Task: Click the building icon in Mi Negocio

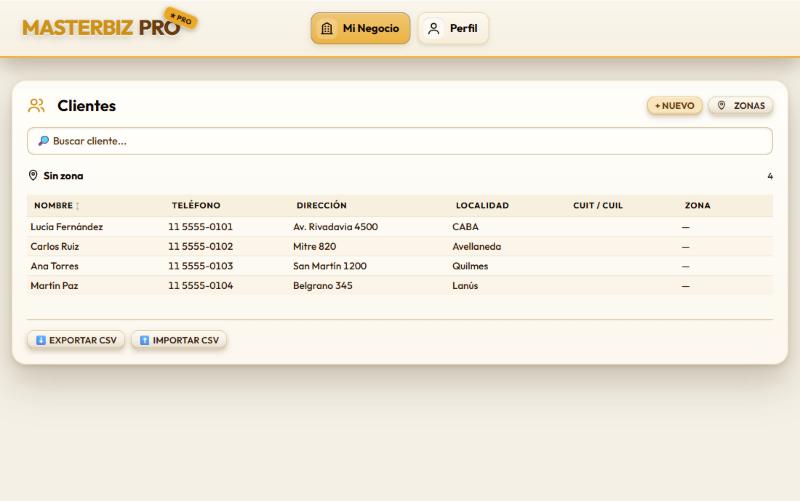Action: pyautogui.click(x=327, y=29)
